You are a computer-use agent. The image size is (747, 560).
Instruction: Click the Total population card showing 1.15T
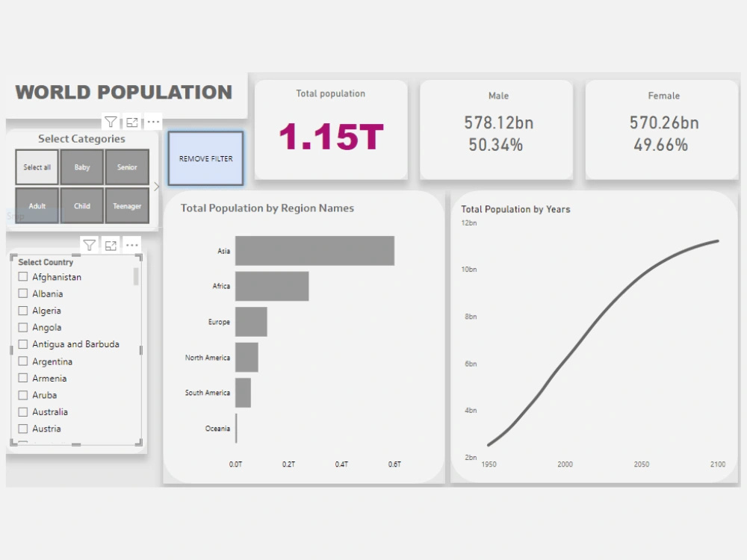(331, 129)
